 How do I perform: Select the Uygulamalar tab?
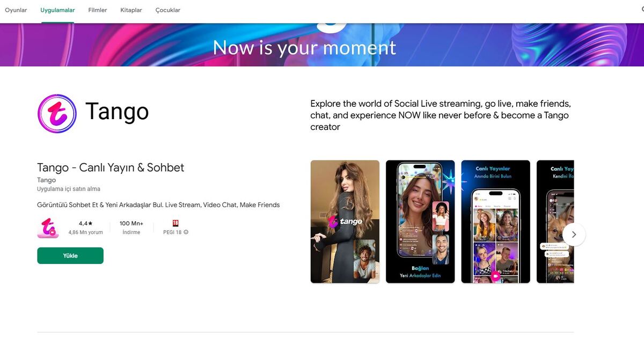pos(57,10)
